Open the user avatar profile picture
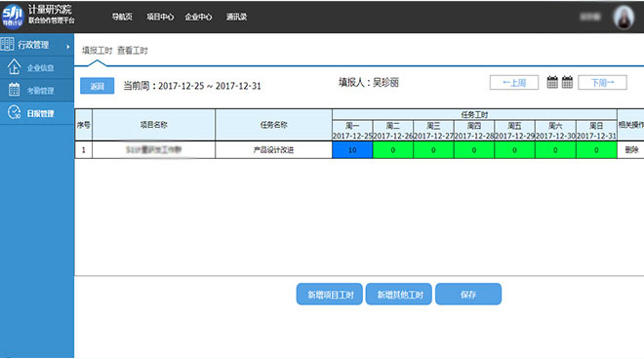The height and width of the screenshot is (359, 644). click(x=624, y=18)
